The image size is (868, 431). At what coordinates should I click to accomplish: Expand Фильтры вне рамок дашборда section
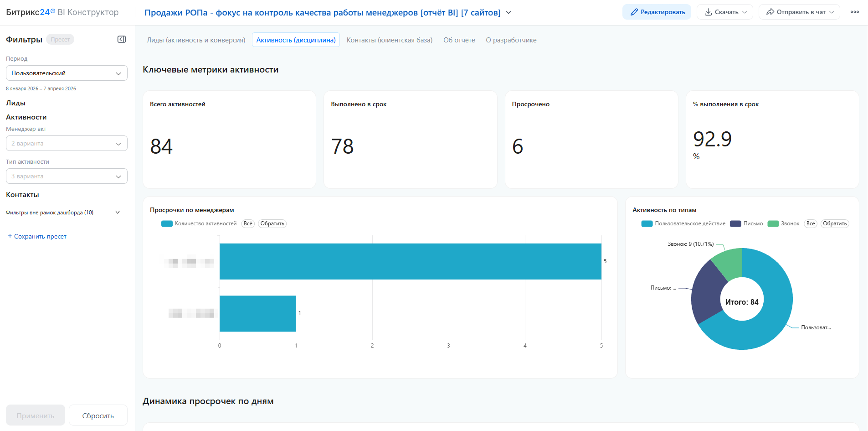[118, 213]
